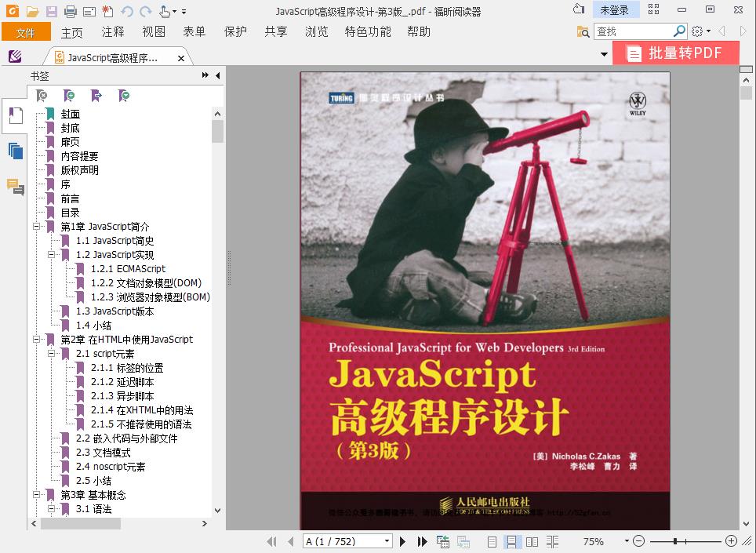Viewport: 756px width, 553px height.
Task: Switch to the 共享 tab
Action: [276, 32]
